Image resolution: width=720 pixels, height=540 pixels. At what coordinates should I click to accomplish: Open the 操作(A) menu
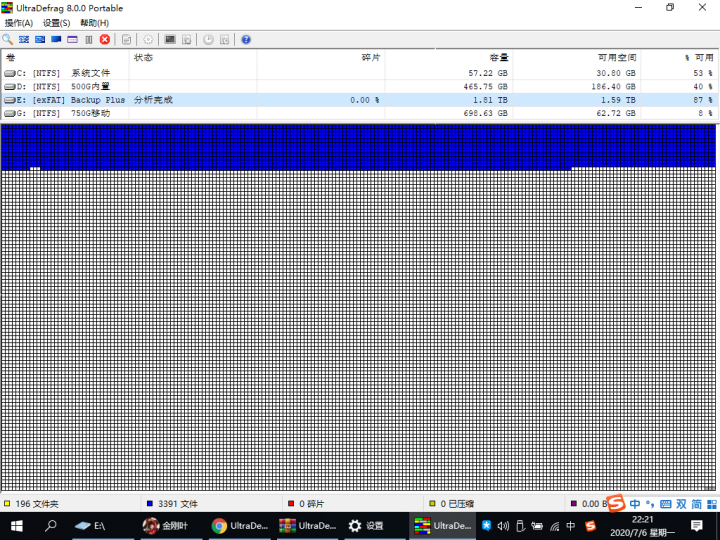tap(19, 23)
